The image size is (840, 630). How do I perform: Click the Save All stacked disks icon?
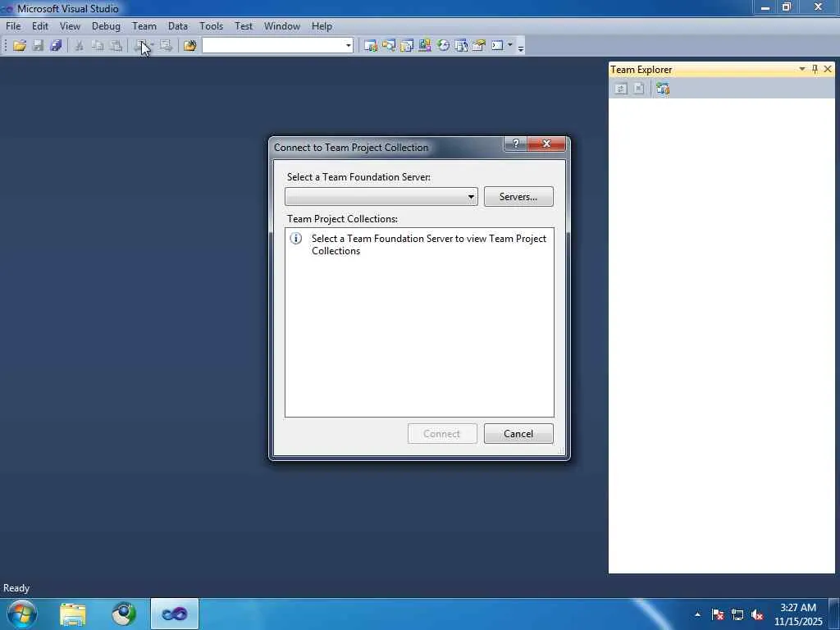point(56,46)
